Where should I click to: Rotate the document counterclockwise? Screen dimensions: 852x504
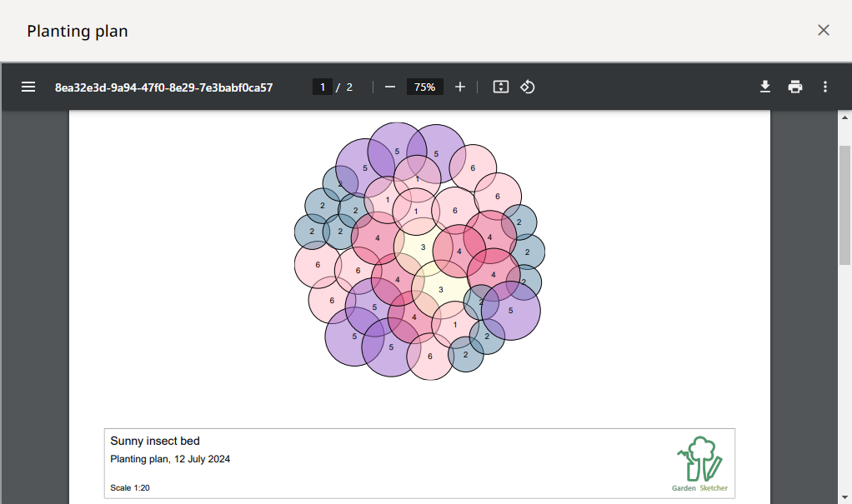point(527,87)
